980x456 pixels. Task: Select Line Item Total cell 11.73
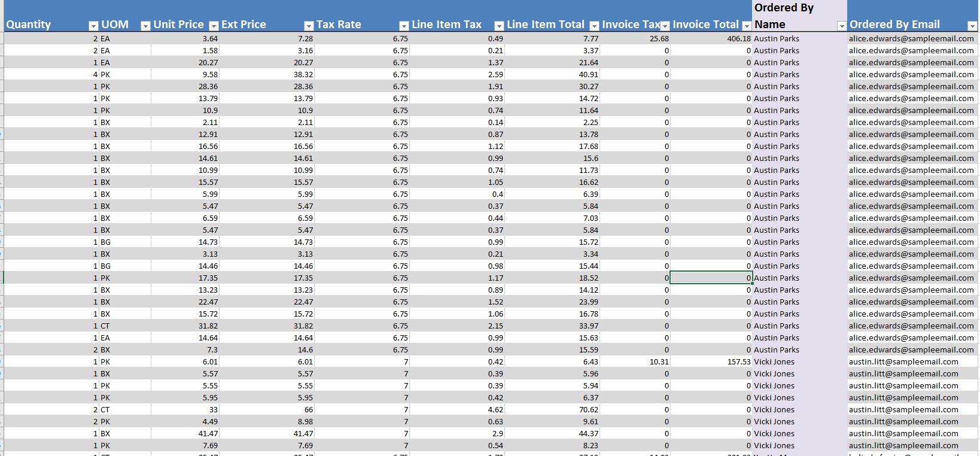click(552, 170)
